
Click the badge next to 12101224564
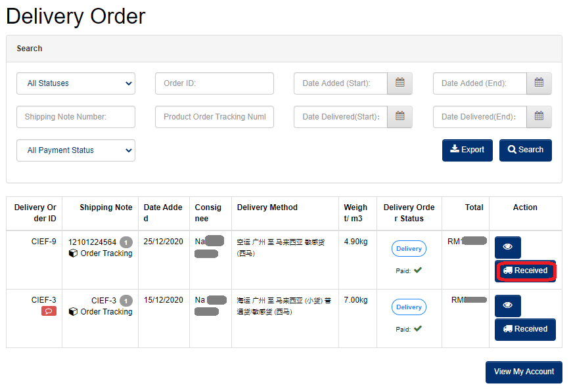click(x=126, y=242)
